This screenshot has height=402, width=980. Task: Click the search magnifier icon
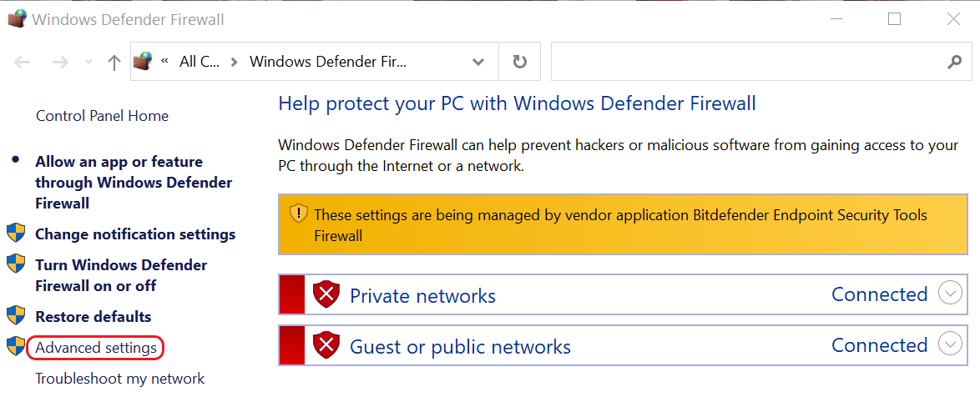coord(954,62)
